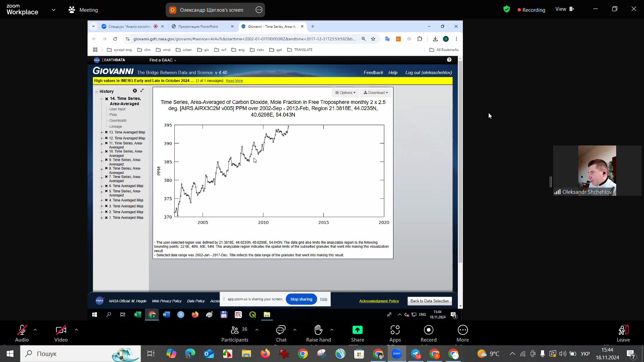Open the Zoom Chat panel
644x362 pixels.
click(x=281, y=330)
